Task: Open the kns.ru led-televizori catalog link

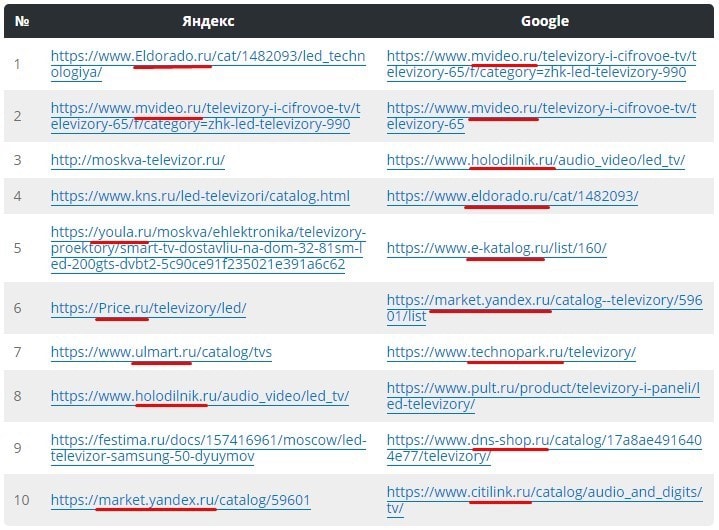Action: [200, 196]
